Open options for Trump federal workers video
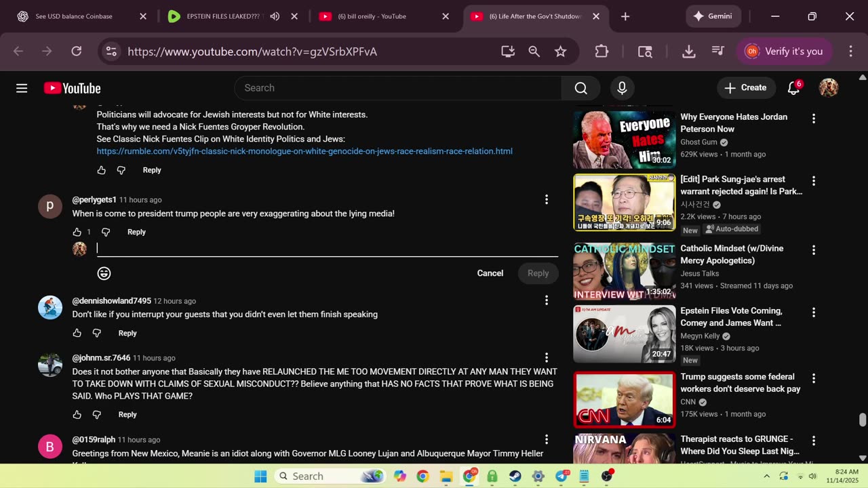 tap(814, 378)
